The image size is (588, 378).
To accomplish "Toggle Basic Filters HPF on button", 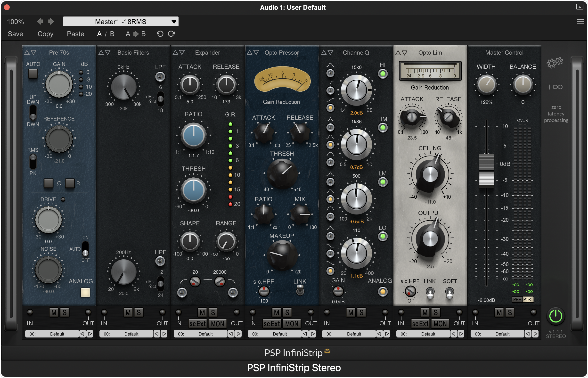I will coord(160,261).
